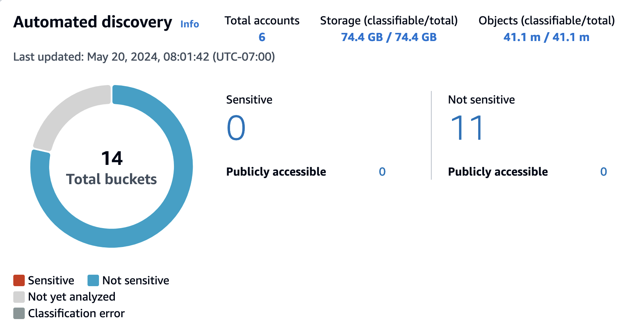Click the red Sensitive legend swatch

pyautogui.click(x=19, y=280)
